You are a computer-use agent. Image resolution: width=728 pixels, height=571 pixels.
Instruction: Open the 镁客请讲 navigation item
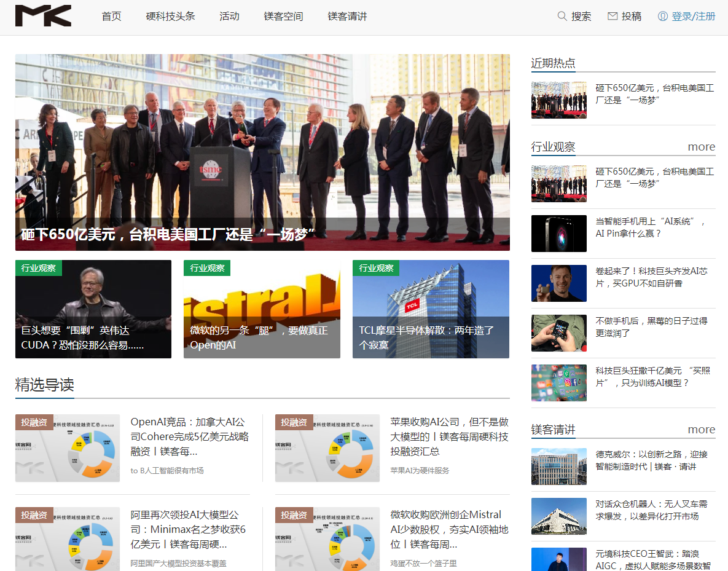347,16
